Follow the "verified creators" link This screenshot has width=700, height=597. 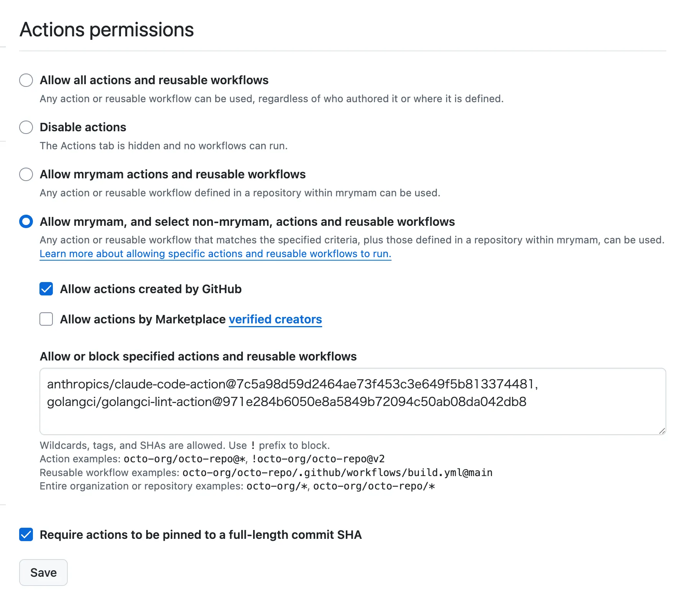(275, 319)
